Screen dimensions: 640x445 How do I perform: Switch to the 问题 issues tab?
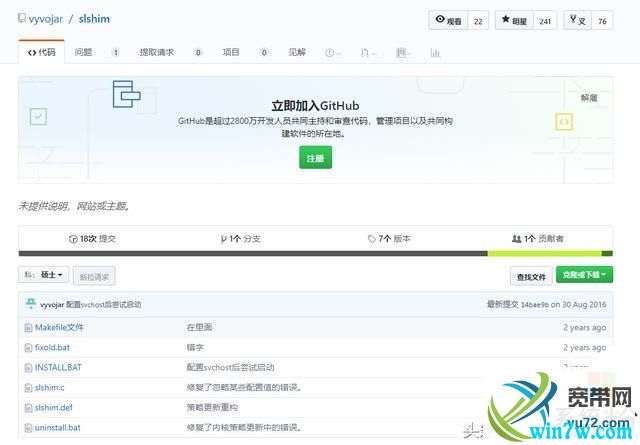[83, 52]
